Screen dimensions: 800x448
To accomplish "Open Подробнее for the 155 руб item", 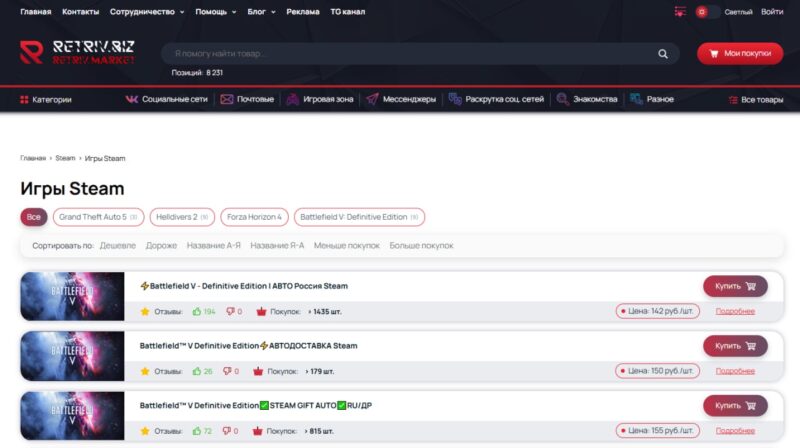I will [x=735, y=431].
